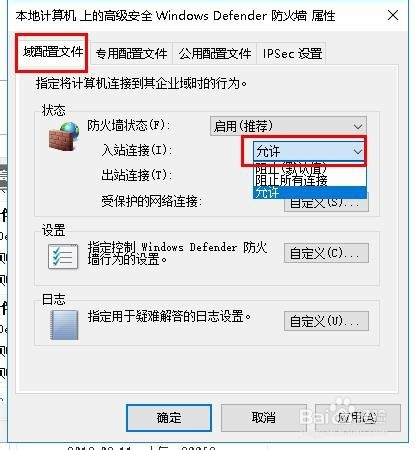The image size is (416, 450).
Task: Open the 防火墙状态 dropdown
Action: pyautogui.click(x=288, y=126)
